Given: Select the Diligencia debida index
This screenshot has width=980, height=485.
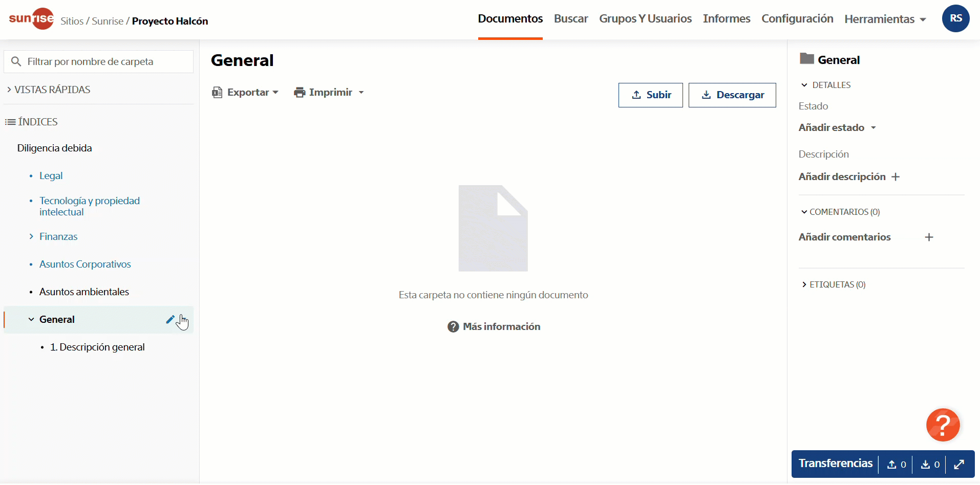Looking at the screenshot, I should [x=54, y=148].
